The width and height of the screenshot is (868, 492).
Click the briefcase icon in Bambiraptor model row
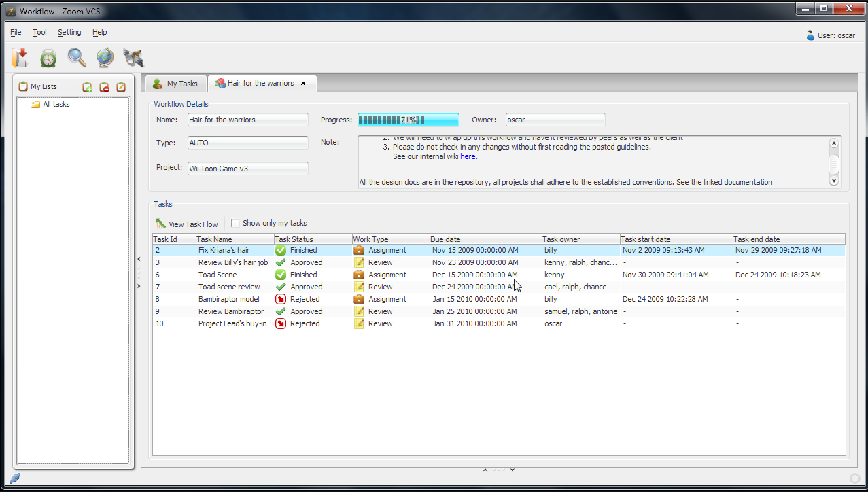(359, 299)
